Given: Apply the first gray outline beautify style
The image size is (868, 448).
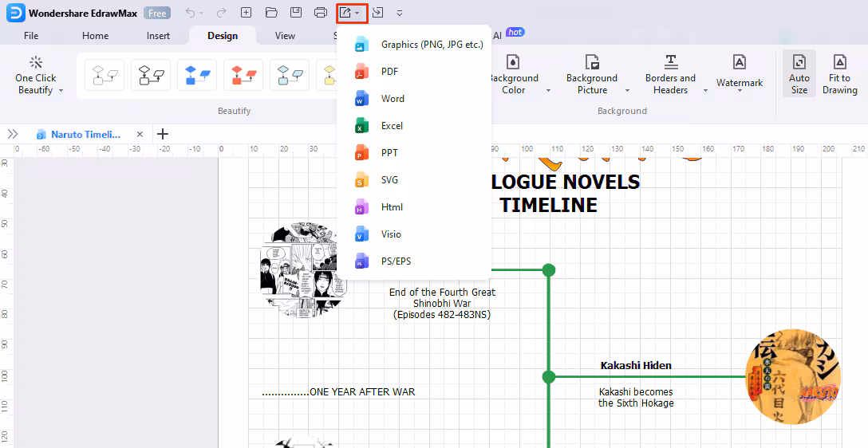Looking at the screenshot, I should (105, 75).
